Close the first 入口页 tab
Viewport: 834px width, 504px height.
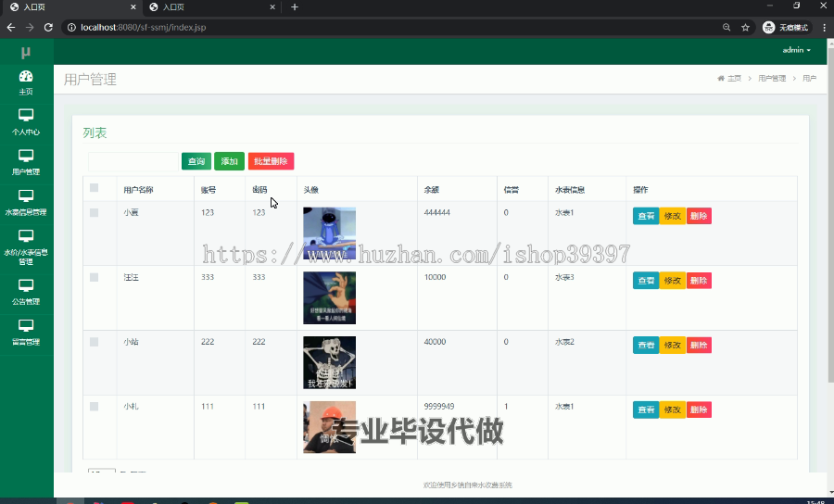[133, 6]
